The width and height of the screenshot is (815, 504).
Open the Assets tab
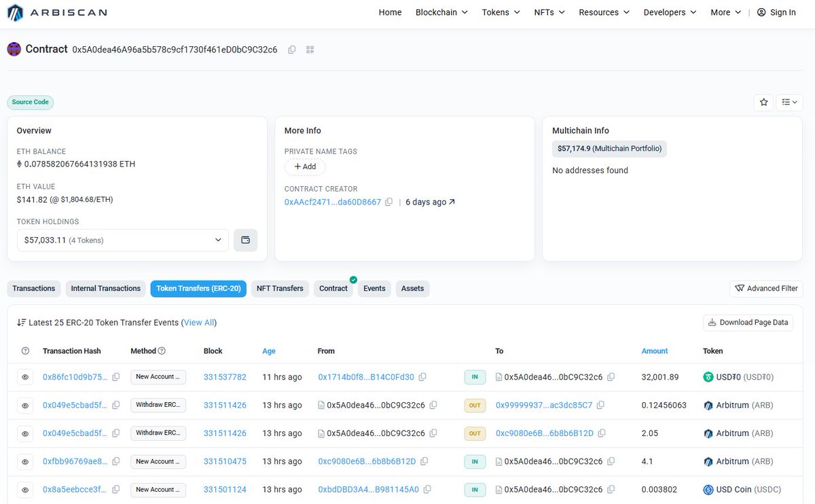point(412,289)
